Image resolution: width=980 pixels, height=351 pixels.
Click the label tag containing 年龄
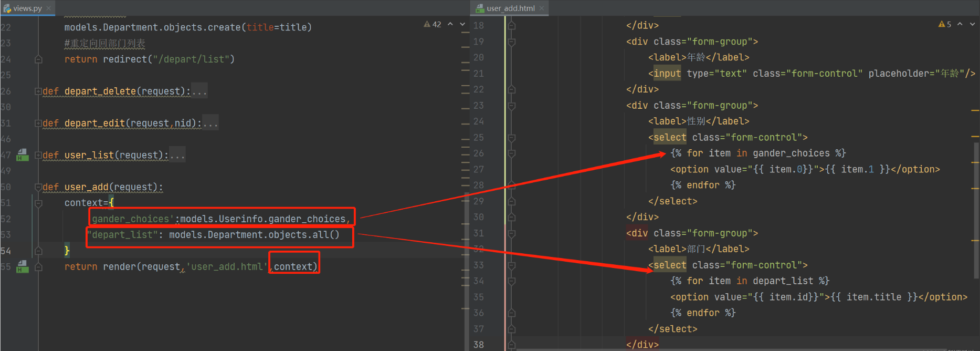pyautogui.click(x=699, y=57)
